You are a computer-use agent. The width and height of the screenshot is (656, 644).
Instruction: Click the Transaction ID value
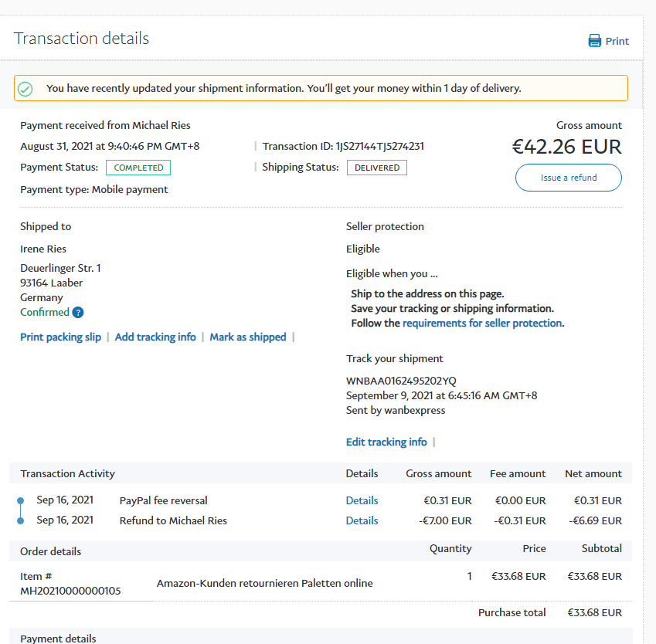(x=379, y=146)
